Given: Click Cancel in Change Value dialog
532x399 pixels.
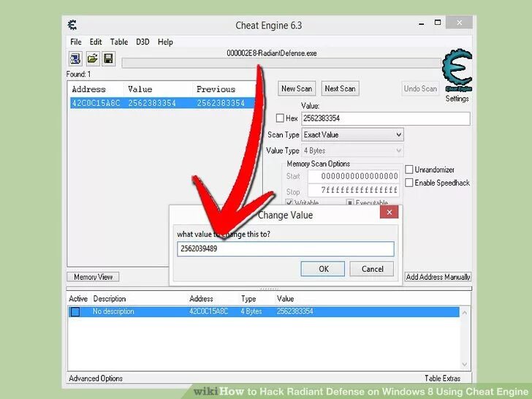Looking at the screenshot, I should [x=372, y=269].
